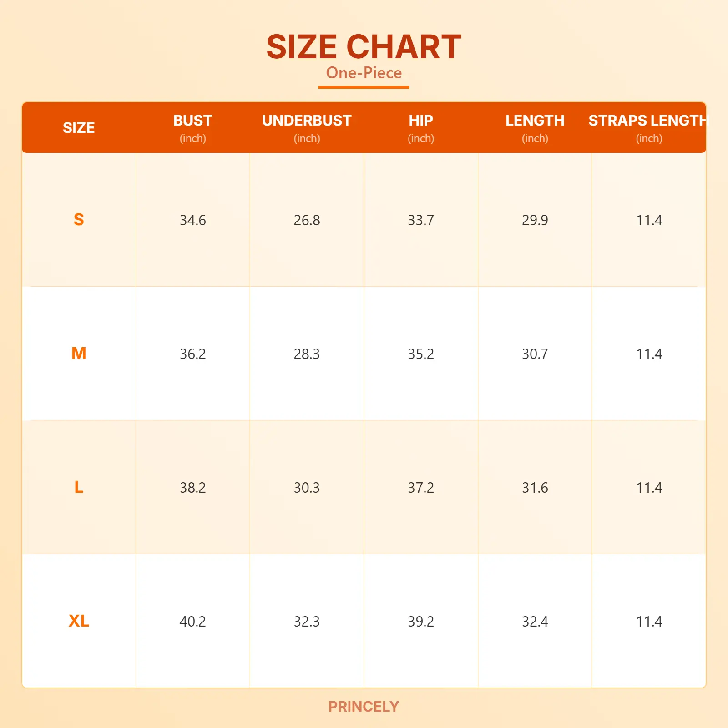
Task: Select the HIP column header
Action: click(x=421, y=121)
